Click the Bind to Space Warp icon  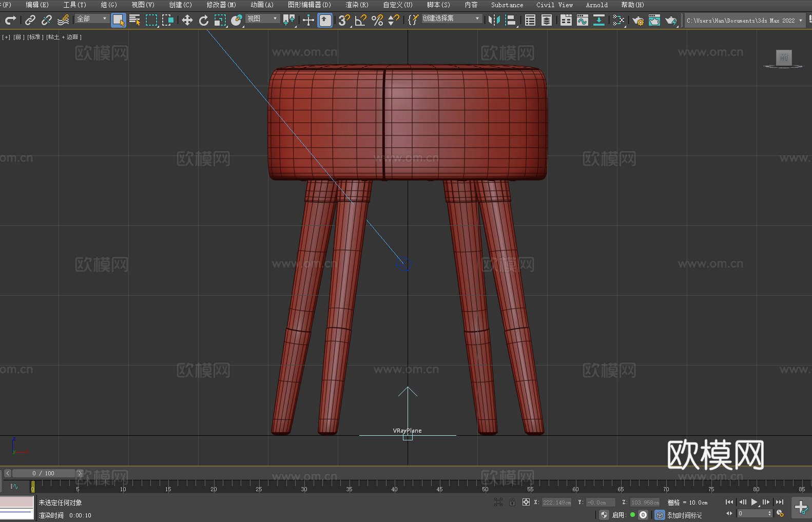tap(63, 20)
